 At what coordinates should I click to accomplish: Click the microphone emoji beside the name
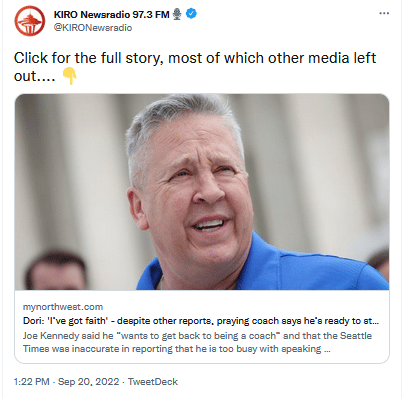[x=177, y=14]
